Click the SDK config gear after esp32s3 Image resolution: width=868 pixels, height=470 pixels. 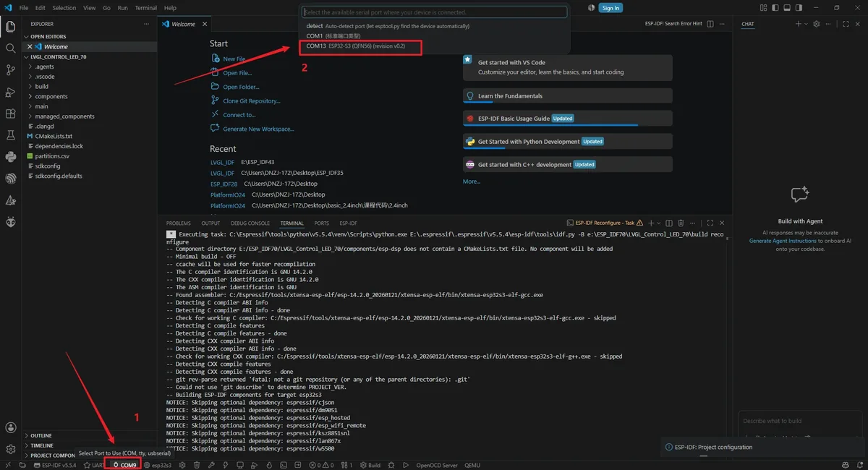point(182,465)
